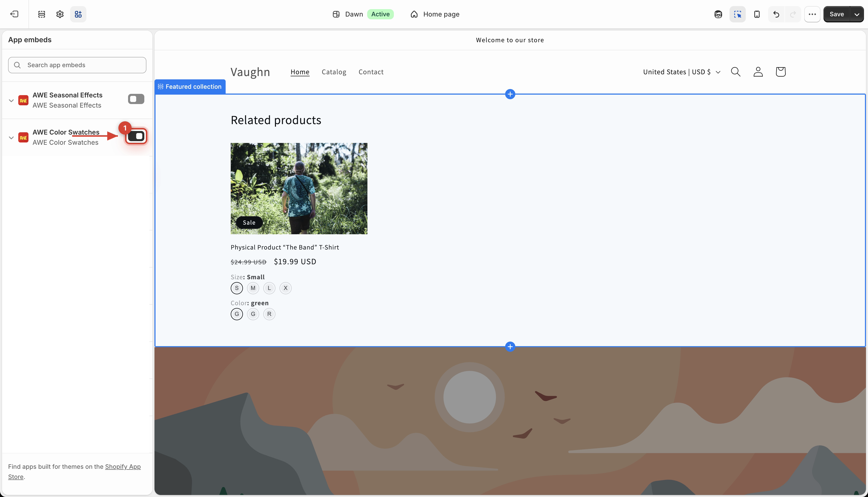Open Contact in store navigation
This screenshot has height=497, width=868.
[371, 72]
